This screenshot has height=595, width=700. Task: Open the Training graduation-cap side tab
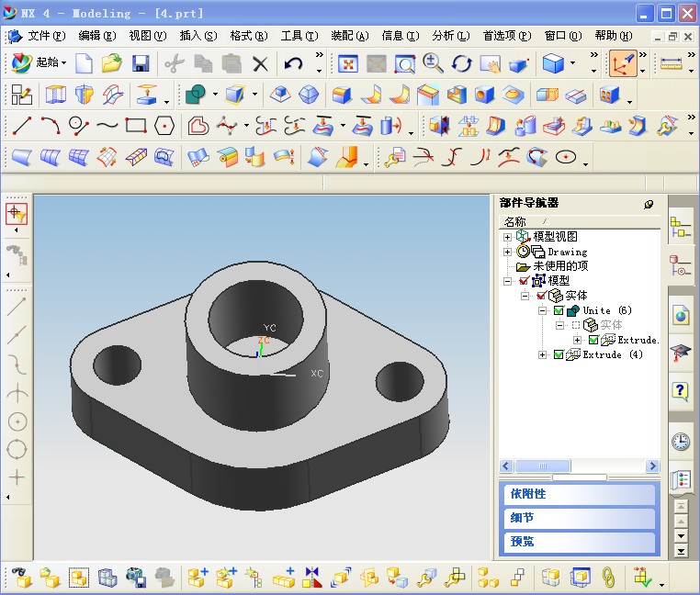(681, 354)
